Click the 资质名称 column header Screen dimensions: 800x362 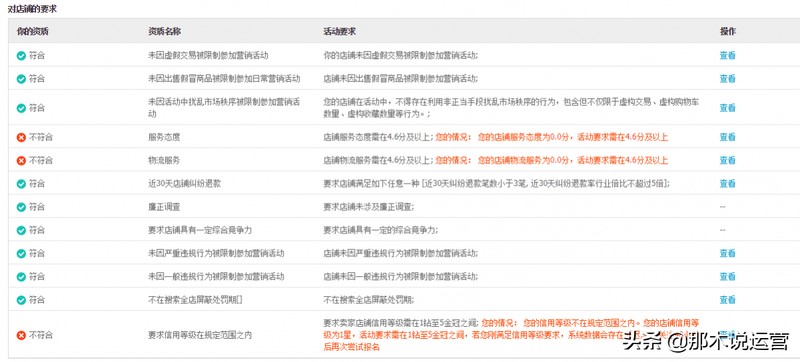coord(164,32)
